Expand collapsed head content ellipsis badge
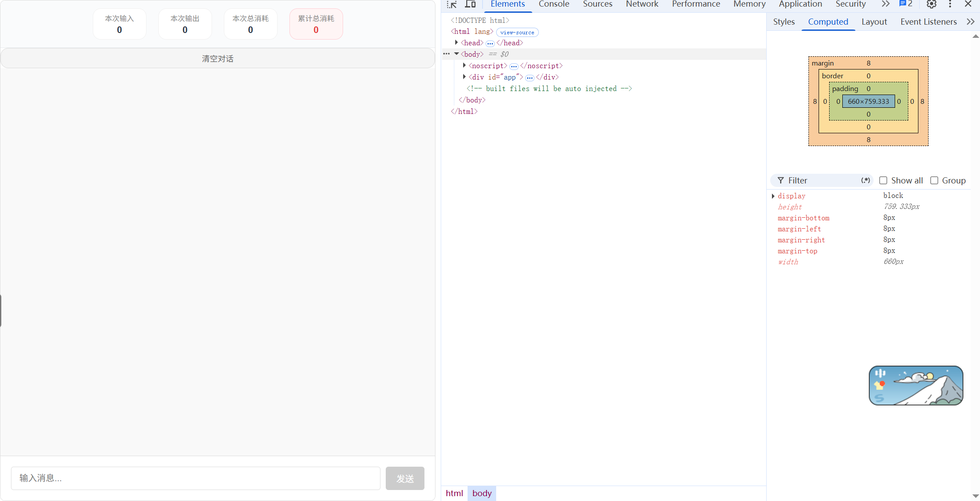 [490, 43]
